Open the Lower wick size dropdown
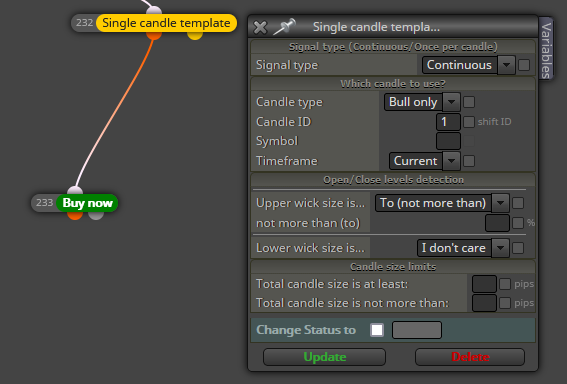 (x=463, y=248)
